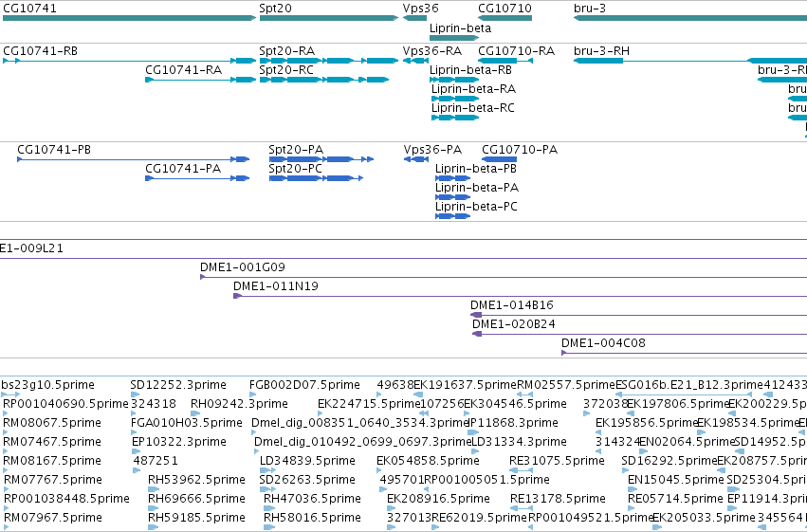
Task: Click the CG10710-RA transcript label
Action: [x=516, y=51]
